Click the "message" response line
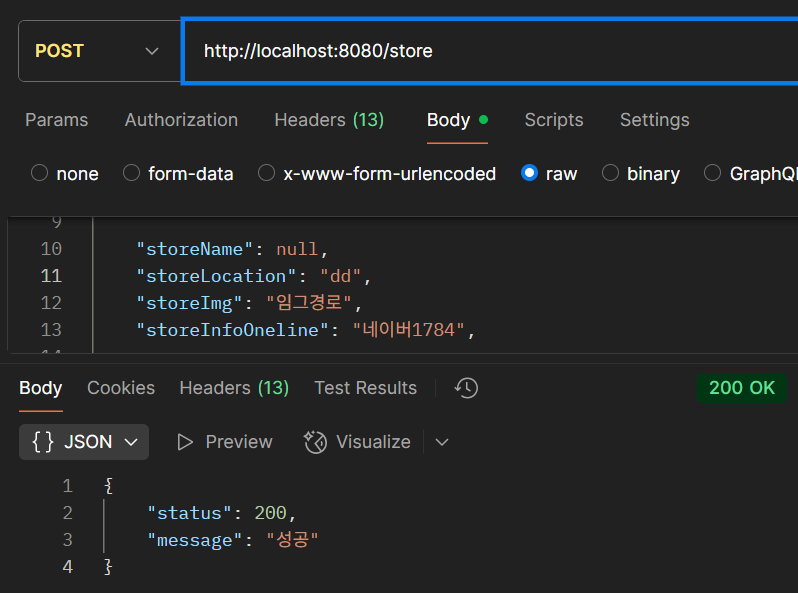This screenshot has height=593, width=798. (232, 540)
